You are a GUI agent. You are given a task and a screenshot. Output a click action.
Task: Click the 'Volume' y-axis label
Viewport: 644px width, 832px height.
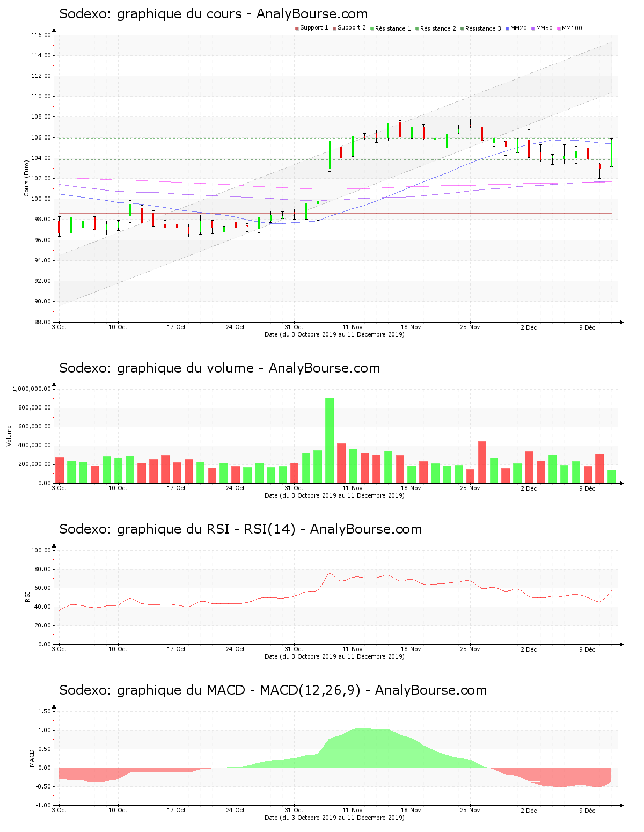point(9,435)
